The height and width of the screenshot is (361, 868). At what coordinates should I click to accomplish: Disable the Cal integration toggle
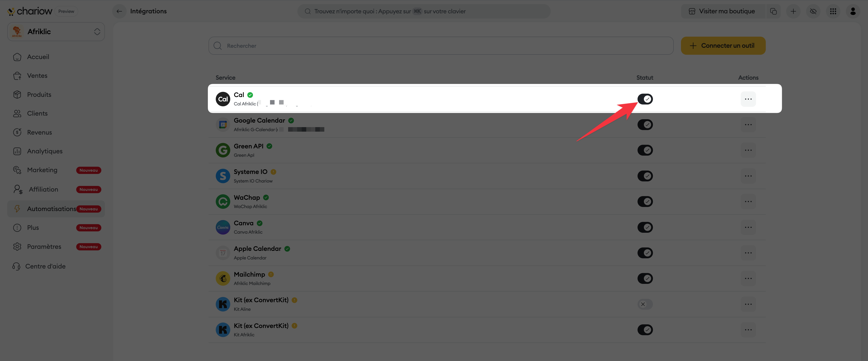645,99
